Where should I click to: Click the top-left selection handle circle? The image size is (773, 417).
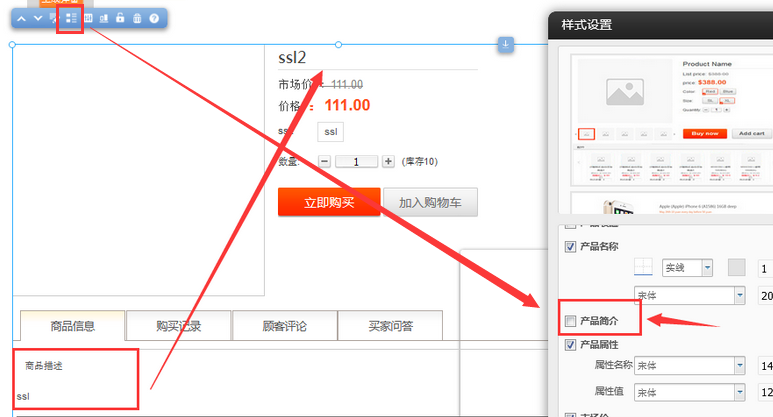tap(12, 44)
